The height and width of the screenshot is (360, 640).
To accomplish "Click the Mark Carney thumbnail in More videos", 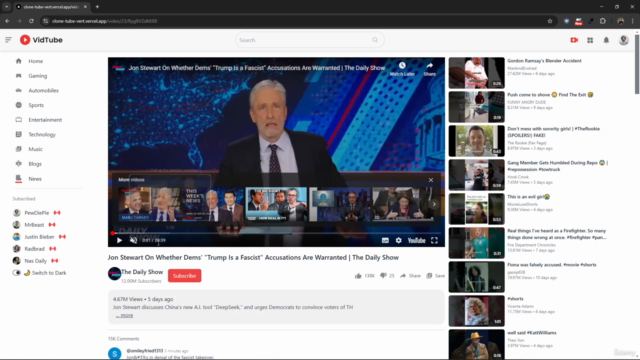I will 149,204.
